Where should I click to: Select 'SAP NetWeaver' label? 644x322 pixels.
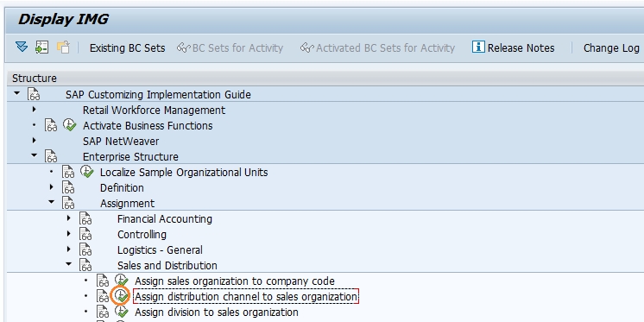(x=121, y=142)
